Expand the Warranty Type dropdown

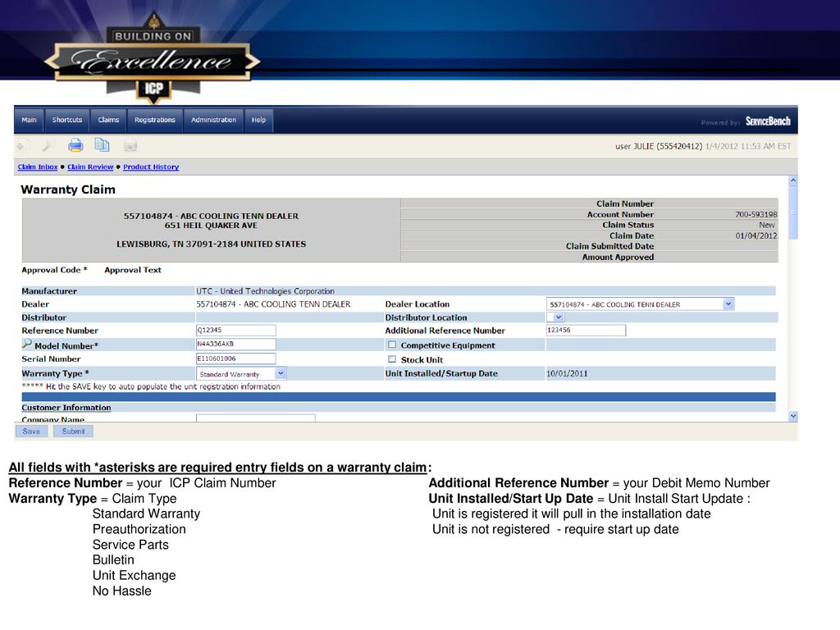(241, 373)
